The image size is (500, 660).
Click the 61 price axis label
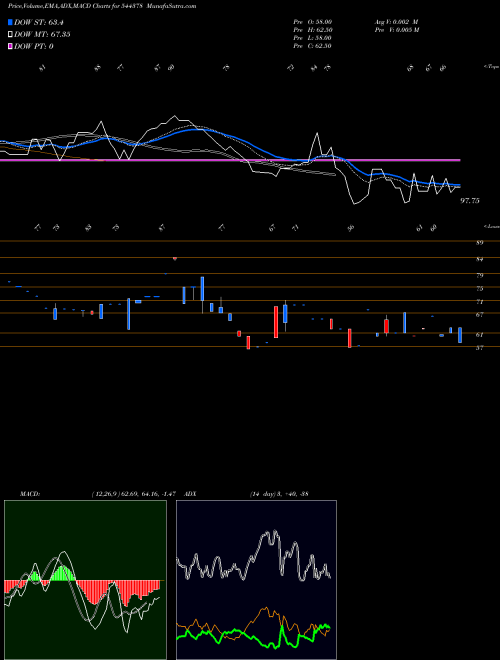click(x=479, y=335)
